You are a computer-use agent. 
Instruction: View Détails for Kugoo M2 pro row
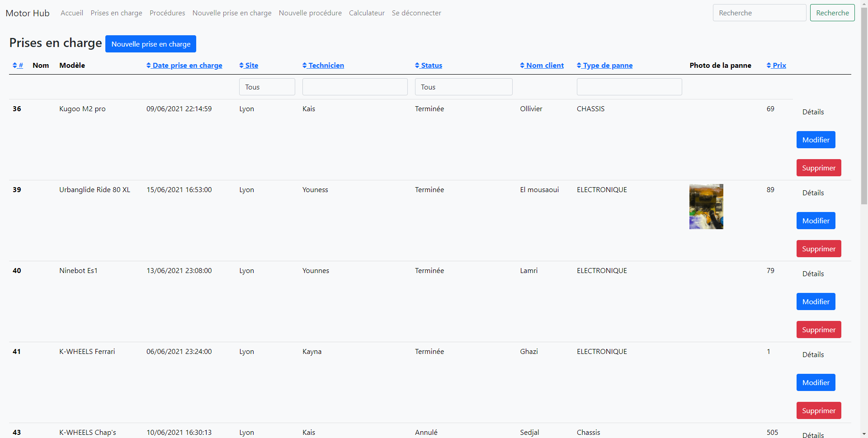(813, 112)
